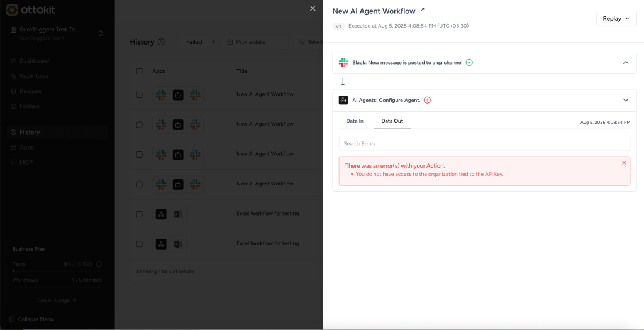Open workflow in new tab via external link icon
Screen dimensions: 644x330
421,11
